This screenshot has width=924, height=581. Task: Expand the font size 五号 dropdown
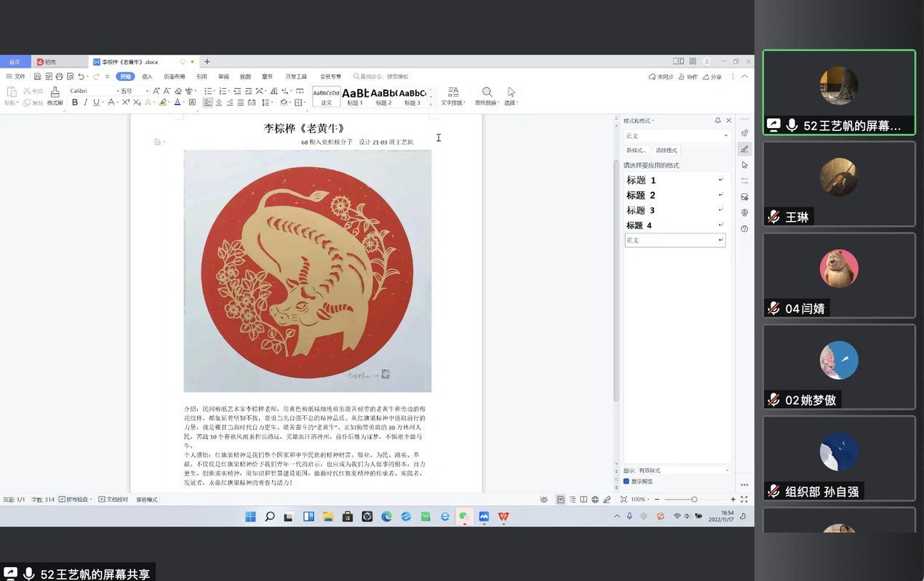146,91
